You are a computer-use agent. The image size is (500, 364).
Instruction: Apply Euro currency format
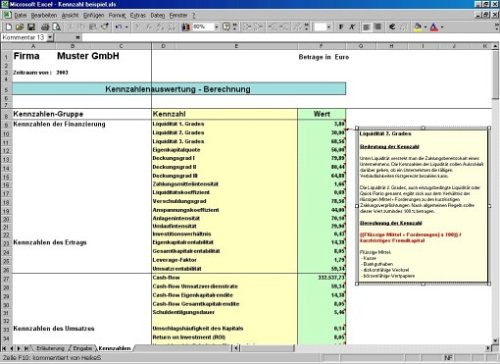pyautogui.click(x=392, y=27)
